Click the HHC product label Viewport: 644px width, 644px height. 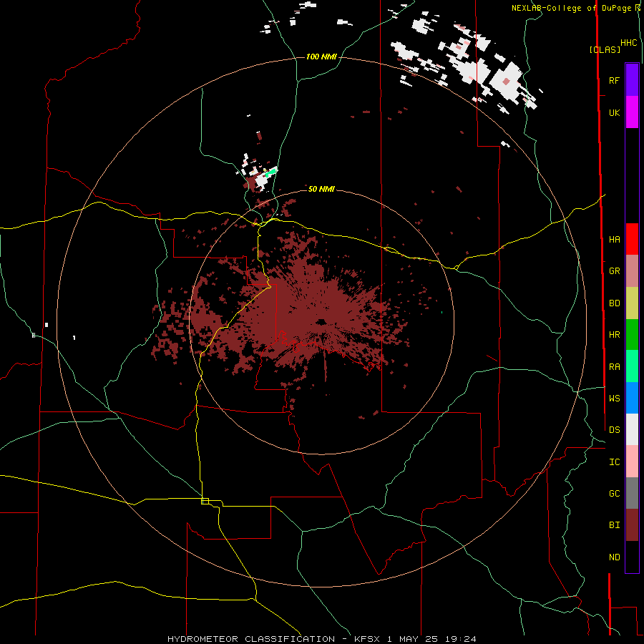coord(629,43)
